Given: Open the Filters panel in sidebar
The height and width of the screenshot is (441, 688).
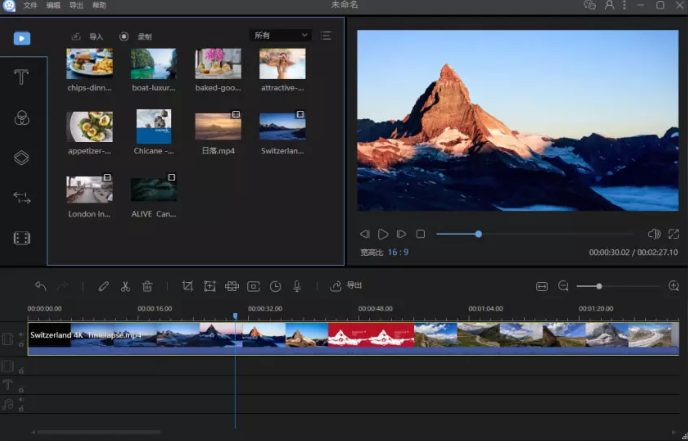Looking at the screenshot, I should [x=21, y=118].
